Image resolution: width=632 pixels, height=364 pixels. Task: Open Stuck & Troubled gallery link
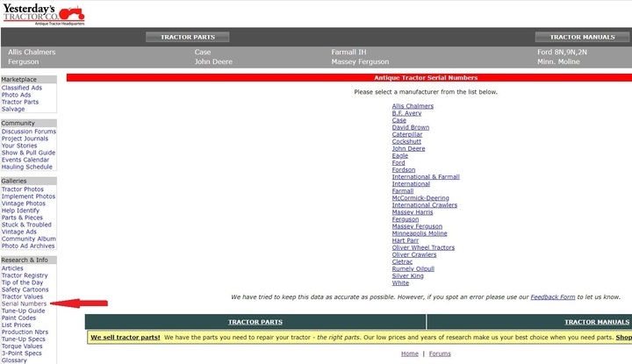pos(26,225)
